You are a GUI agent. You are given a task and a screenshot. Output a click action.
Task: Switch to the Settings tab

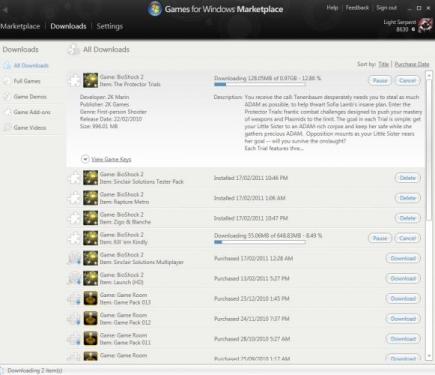tap(110, 26)
